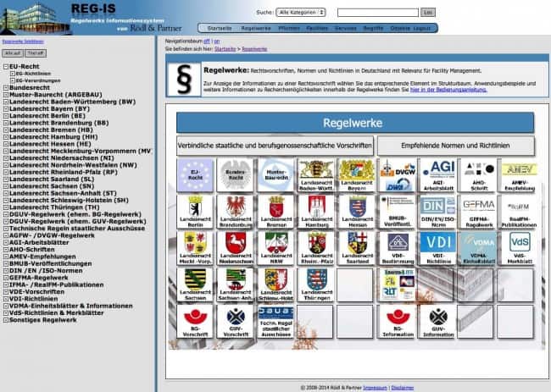Select Landesrecht Berlin (BE) in tree
551x392 pixels.
pos(47,116)
